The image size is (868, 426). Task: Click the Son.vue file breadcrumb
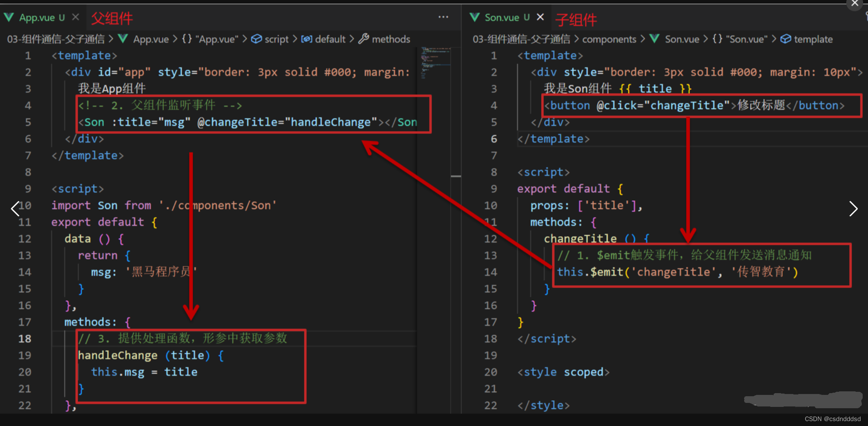pyautogui.click(x=682, y=39)
